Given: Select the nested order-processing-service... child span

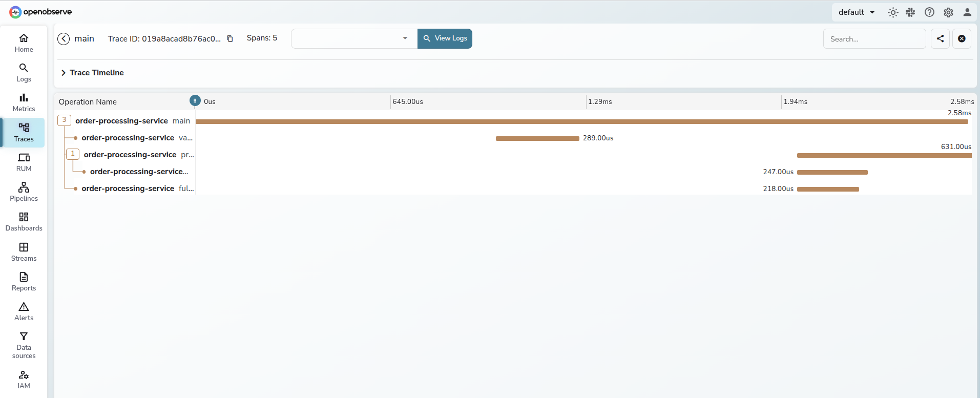Looking at the screenshot, I should tap(139, 172).
